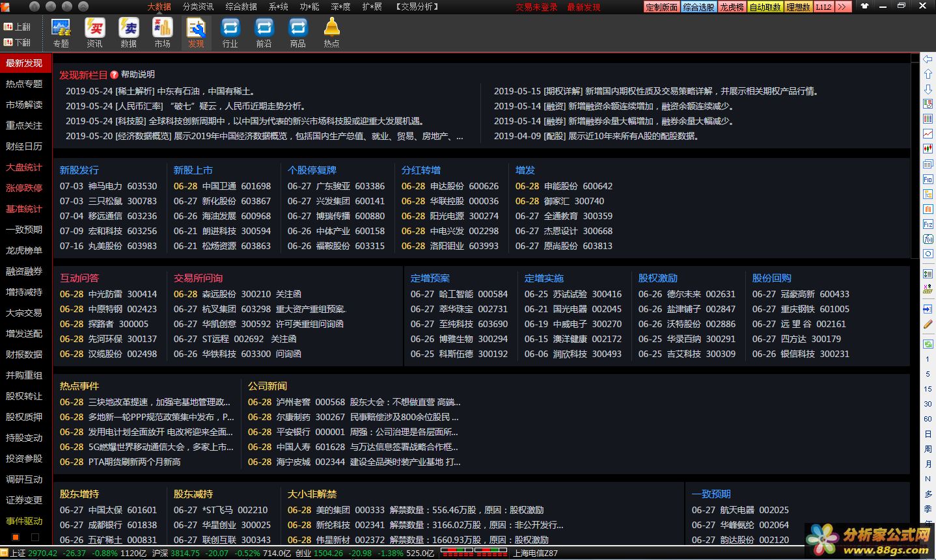Click the 中国卫通 601698 row
The height and width of the screenshot is (560, 936).
(222, 186)
